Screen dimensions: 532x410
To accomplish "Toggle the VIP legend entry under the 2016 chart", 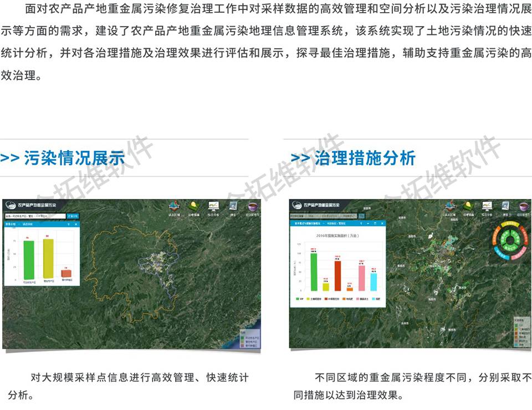I will 298,298.
